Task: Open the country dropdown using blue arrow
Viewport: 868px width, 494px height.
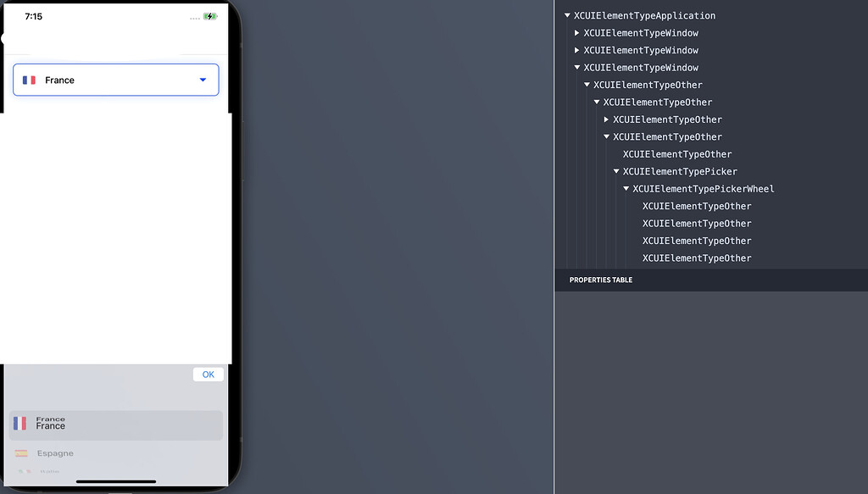Action: [x=203, y=80]
